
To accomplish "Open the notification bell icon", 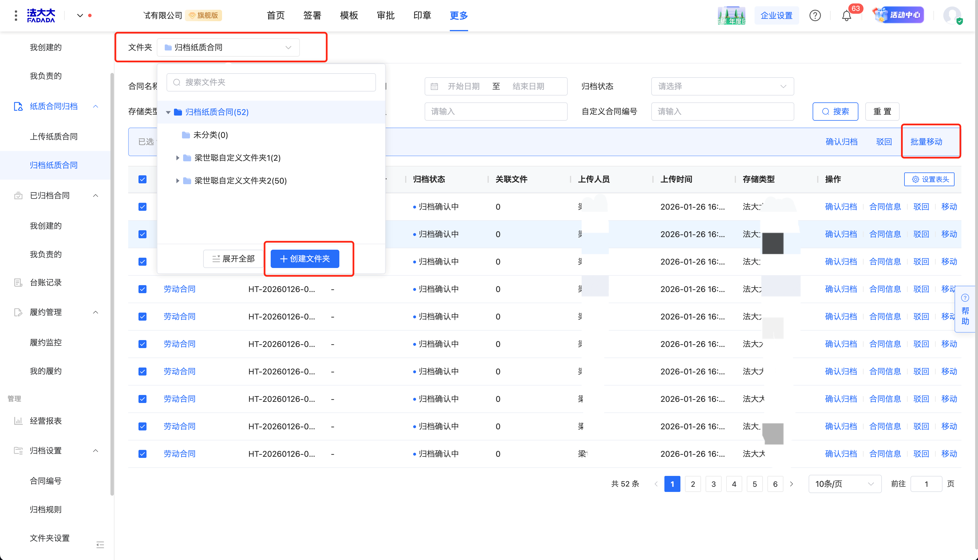I will pyautogui.click(x=846, y=16).
